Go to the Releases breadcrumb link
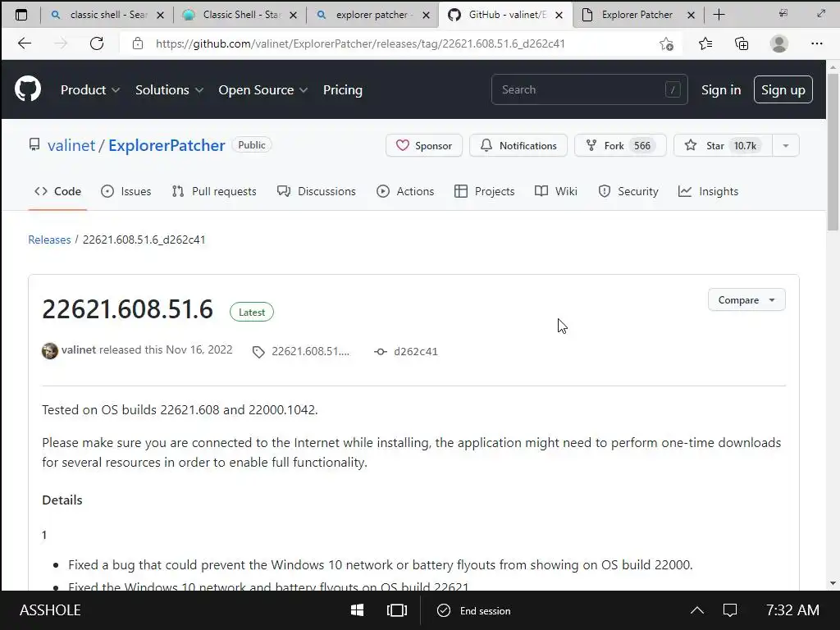 click(49, 240)
